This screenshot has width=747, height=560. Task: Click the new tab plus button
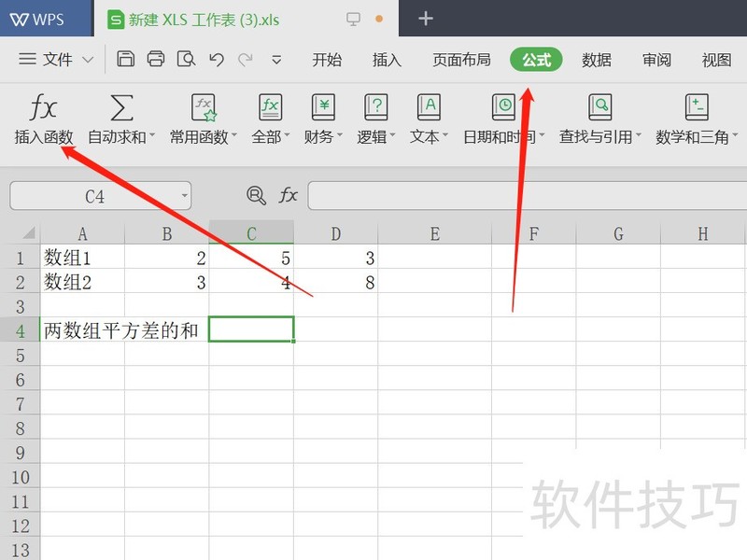(x=425, y=19)
